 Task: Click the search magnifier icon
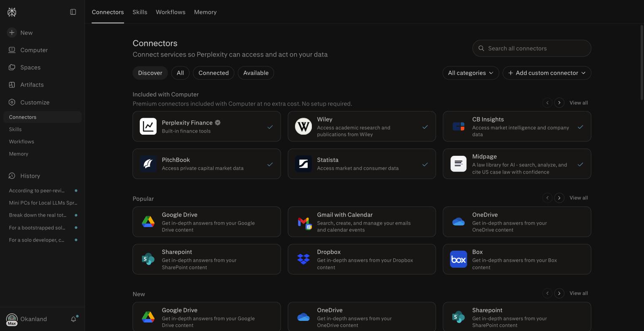pyautogui.click(x=481, y=48)
